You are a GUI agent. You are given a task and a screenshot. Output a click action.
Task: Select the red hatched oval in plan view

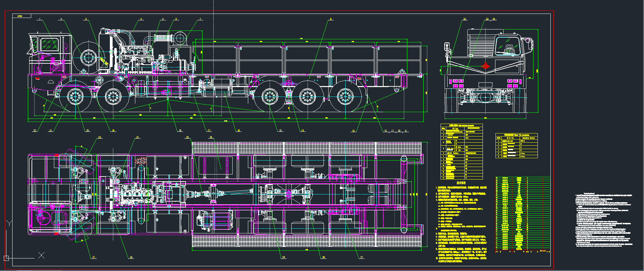point(141,160)
